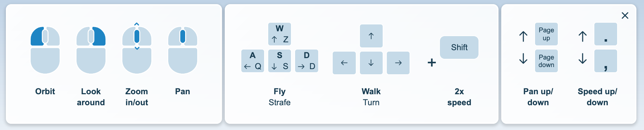Image resolution: width=644 pixels, height=130 pixels.
Task: Click the period key for speed up
Action: pyautogui.click(x=606, y=34)
